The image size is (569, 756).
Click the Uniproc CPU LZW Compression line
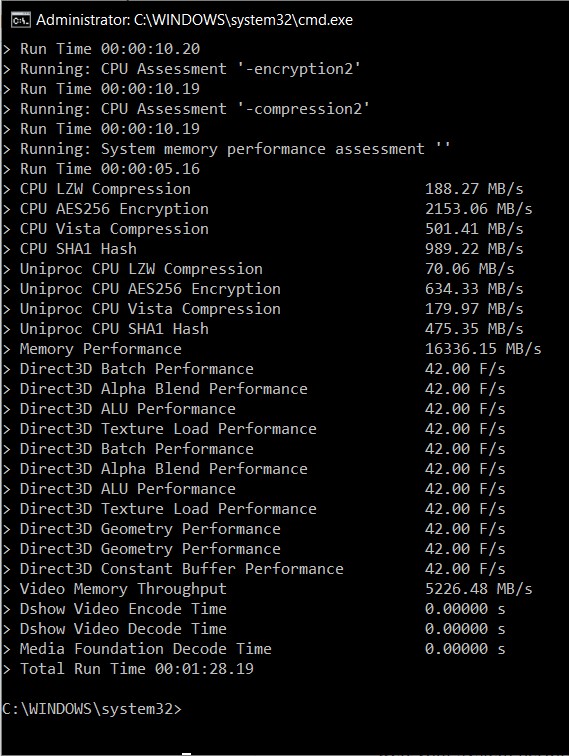point(258,269)
